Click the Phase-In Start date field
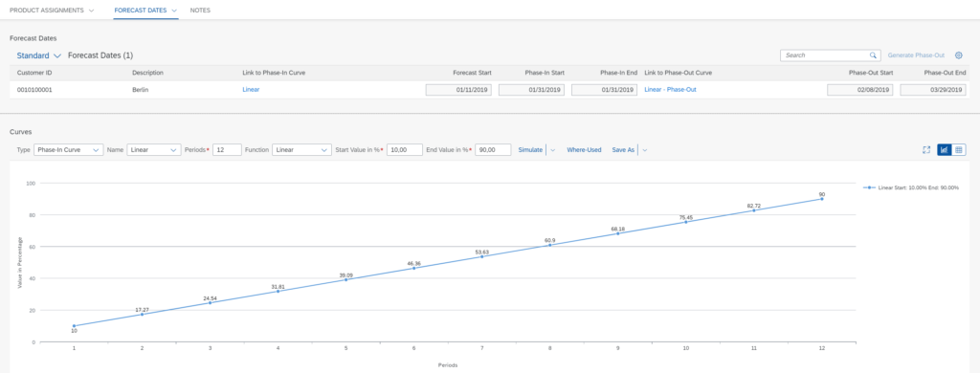Image resolution: width=980 pixels, height=373 pixels. [x=531, y=90]
